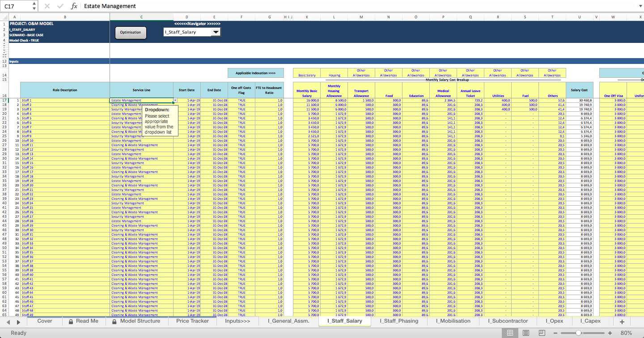Image resolution: width=644 pixels, height=338 pixels.
Task: Click the 'Staff 1' role cell
Action: coord(65,101)
